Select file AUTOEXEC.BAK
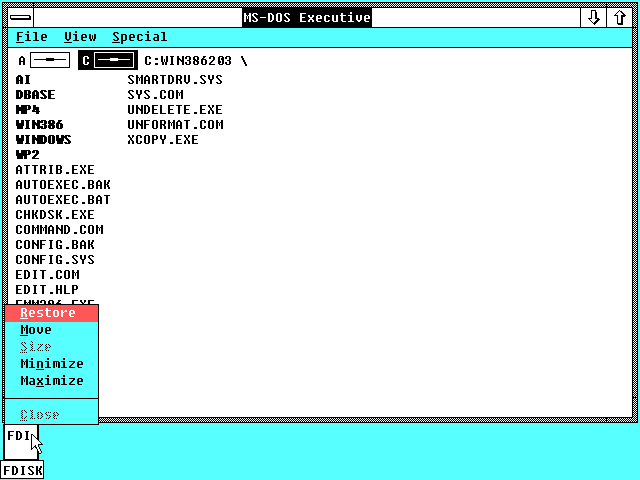The image size is (640, 480). point(63,185)
